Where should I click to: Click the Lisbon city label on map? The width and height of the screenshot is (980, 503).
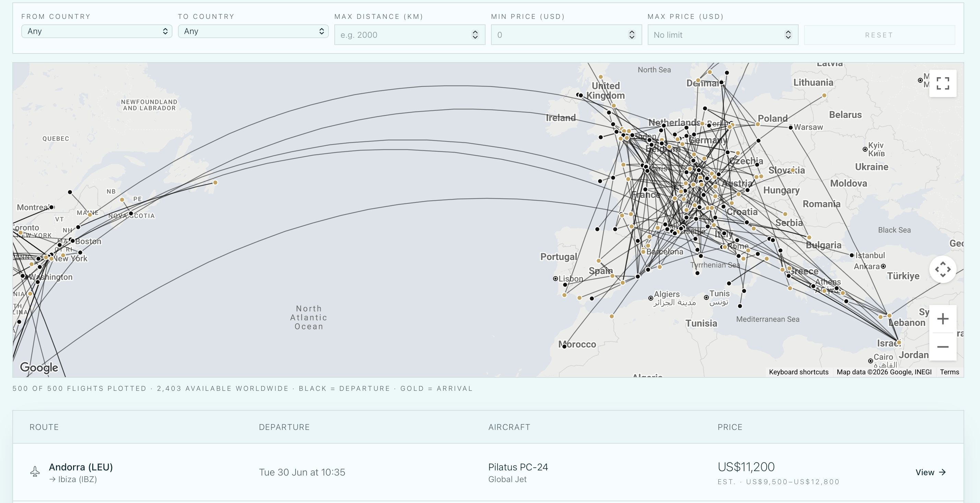point(571,279)
